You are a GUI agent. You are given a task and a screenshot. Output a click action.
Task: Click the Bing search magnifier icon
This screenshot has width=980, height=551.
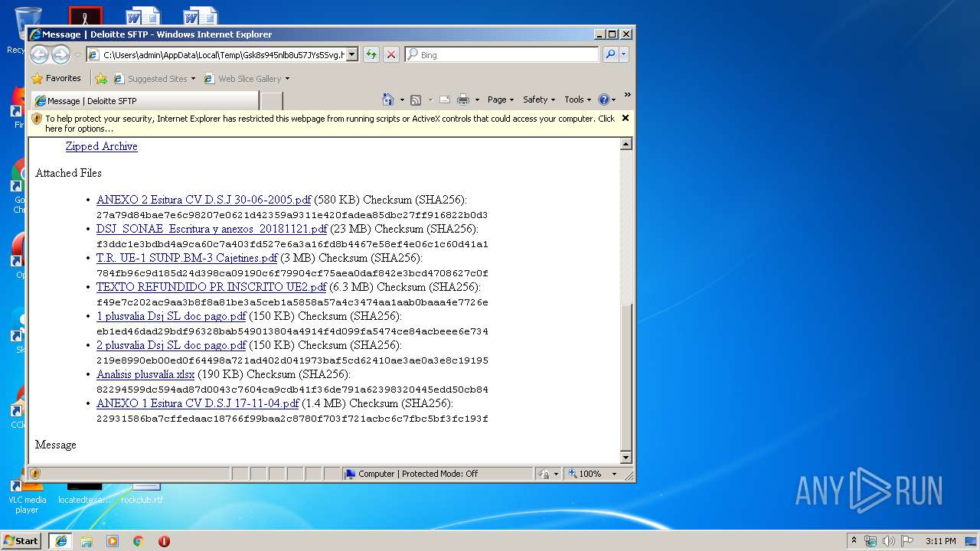click(610, 54)
